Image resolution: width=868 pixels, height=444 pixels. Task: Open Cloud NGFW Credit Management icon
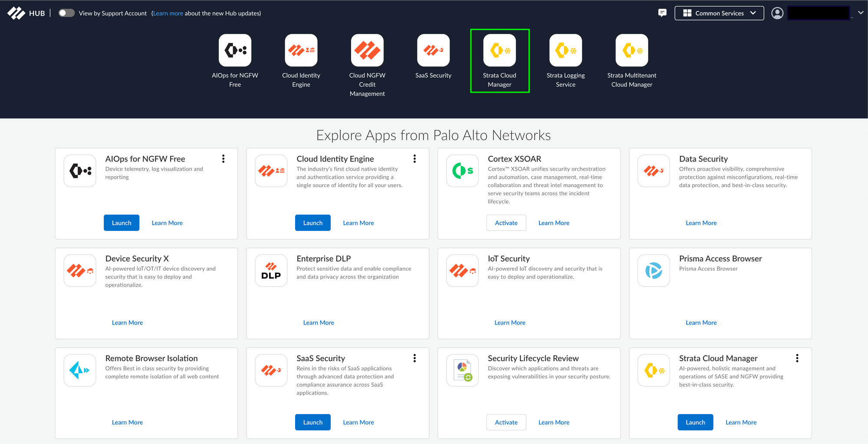click(x=367, y=50)
